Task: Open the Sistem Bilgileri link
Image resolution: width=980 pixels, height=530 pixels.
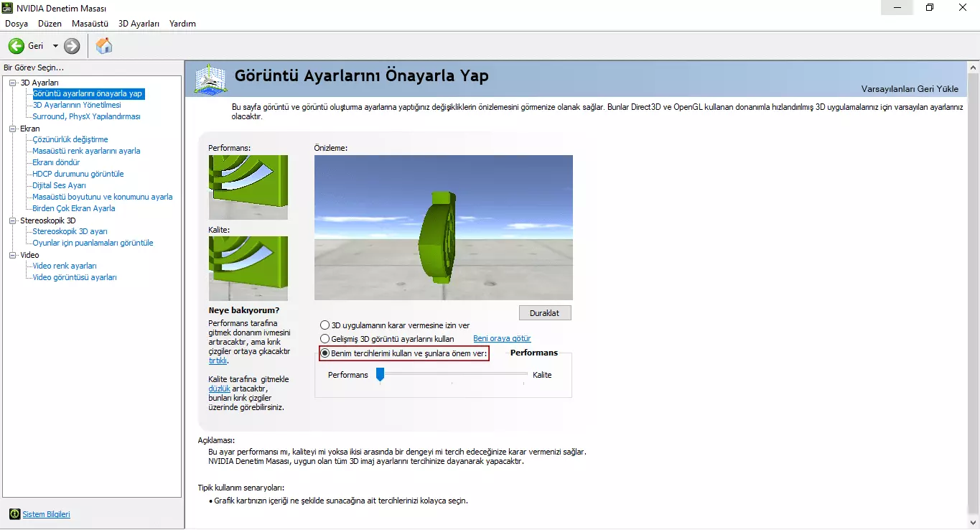Action: (x=46, y=514)
